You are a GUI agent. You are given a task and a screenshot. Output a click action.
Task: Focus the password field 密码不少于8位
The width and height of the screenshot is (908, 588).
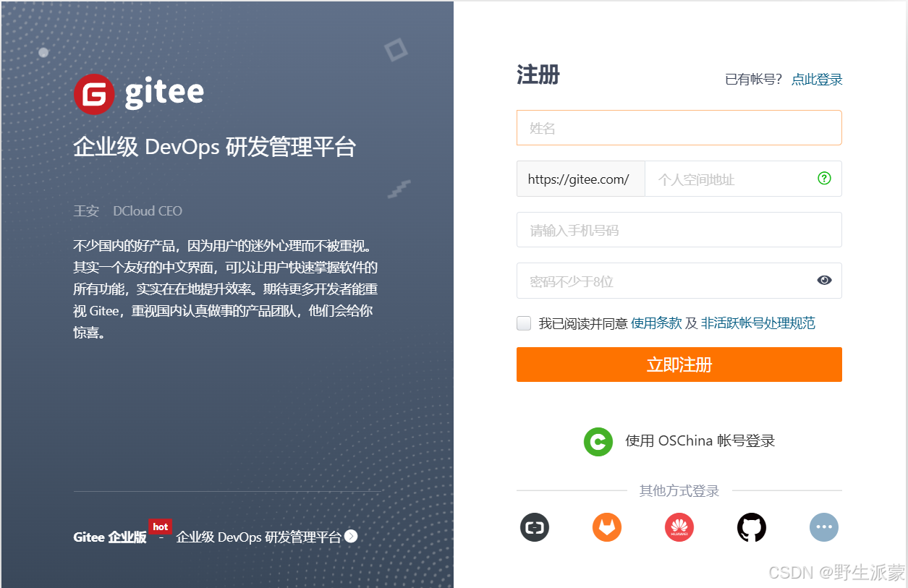pyautogui.click(x=679, y=281)
